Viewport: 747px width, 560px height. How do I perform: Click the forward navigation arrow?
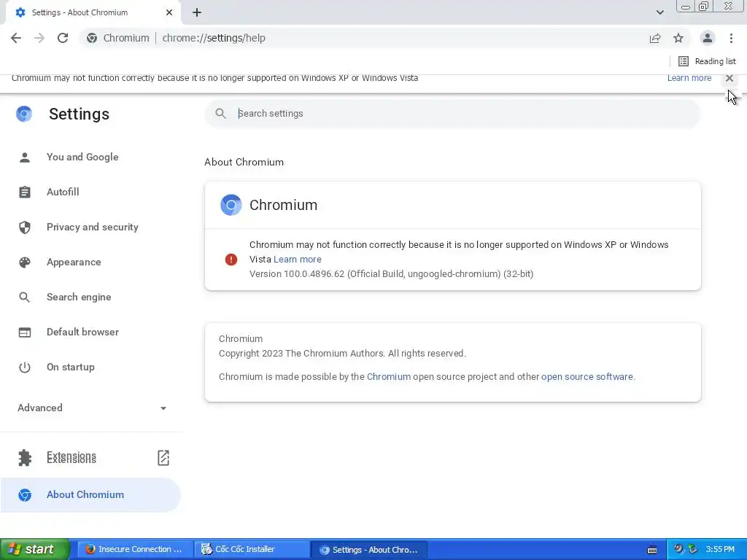point(39,38)
